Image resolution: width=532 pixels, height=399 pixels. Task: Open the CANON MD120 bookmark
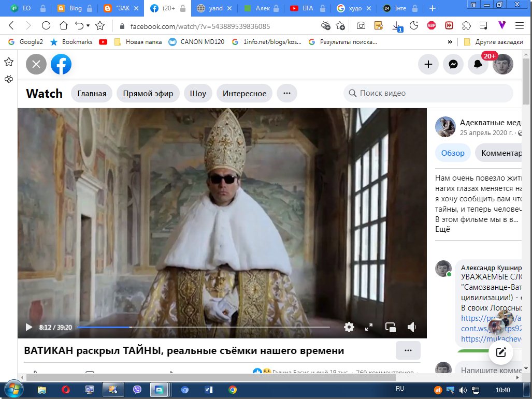(x=196, y=42)
